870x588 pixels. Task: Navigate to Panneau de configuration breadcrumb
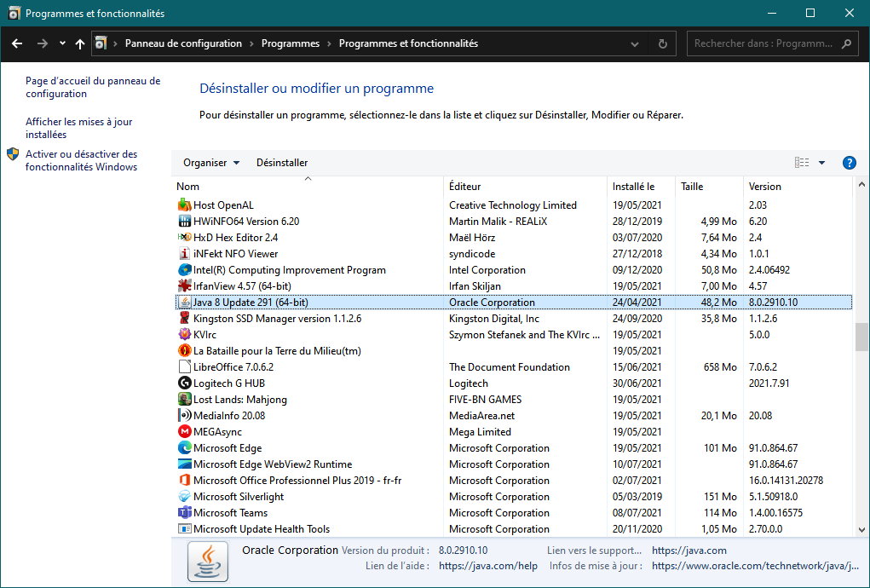click(x=184, y=43)
